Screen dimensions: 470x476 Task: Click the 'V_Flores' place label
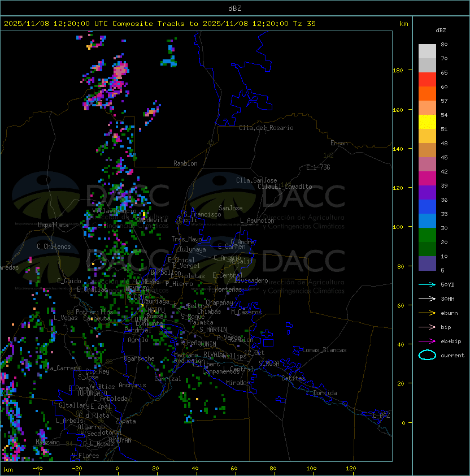pos(85,456)
